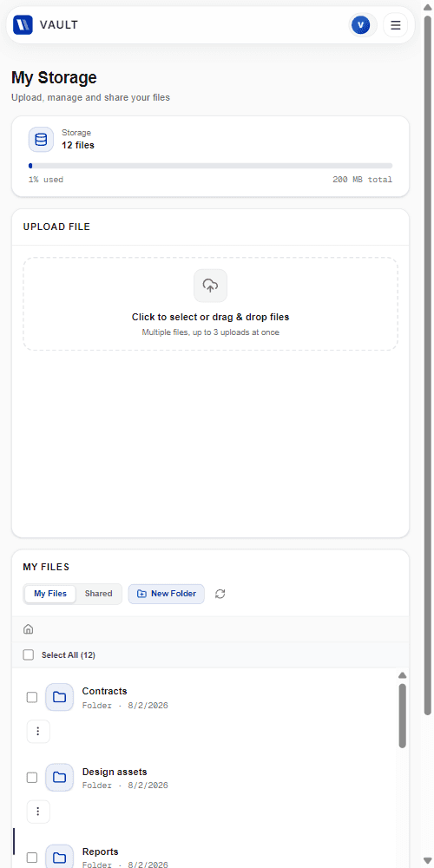Refresh the file list

click(x=220, y=594)
